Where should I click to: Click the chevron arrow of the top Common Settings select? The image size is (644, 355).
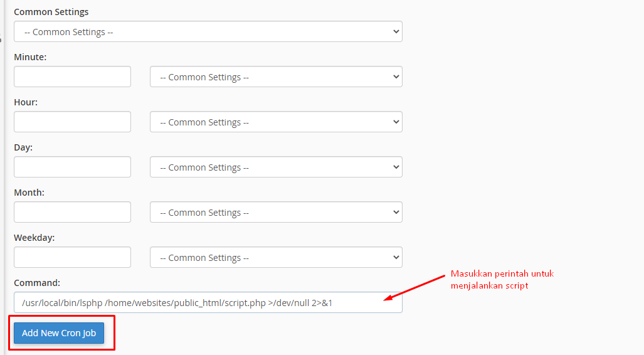point(396,31)
